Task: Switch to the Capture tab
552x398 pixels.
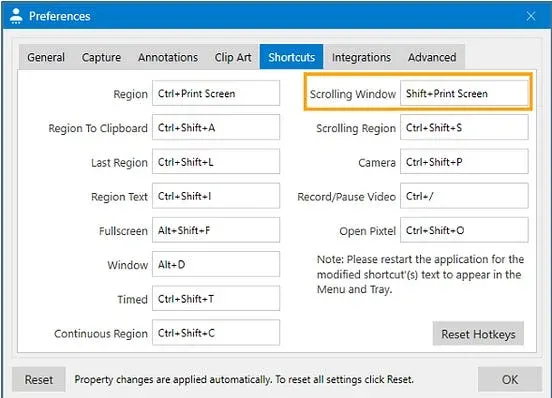Action: click(x=101, y=57)
